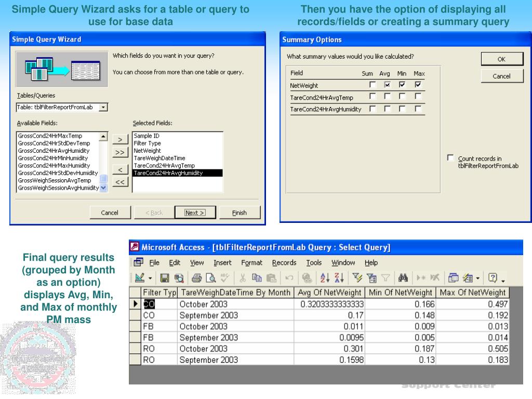
Task: Click the Filter By Selection icon
Action: [x=357, y=278]
